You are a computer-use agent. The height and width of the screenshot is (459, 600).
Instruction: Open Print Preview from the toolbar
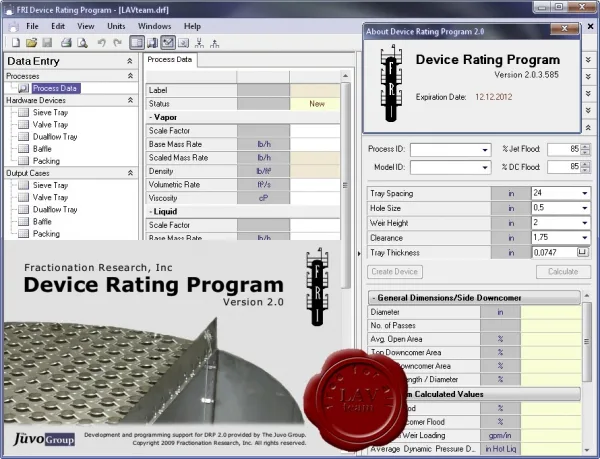pyautogui.click(x=82, y=42)
